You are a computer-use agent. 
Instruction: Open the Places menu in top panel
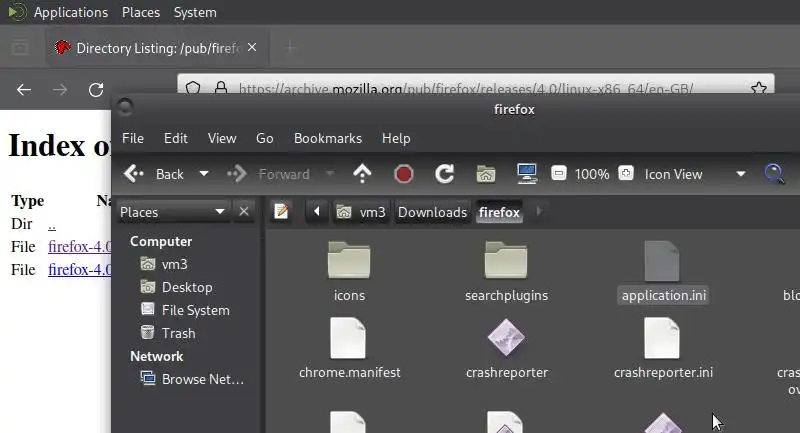coord(141,12)
